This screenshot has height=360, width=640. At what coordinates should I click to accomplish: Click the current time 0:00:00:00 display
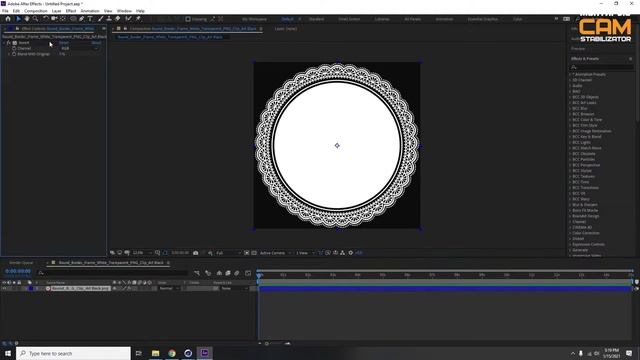(x=18, y=271)
